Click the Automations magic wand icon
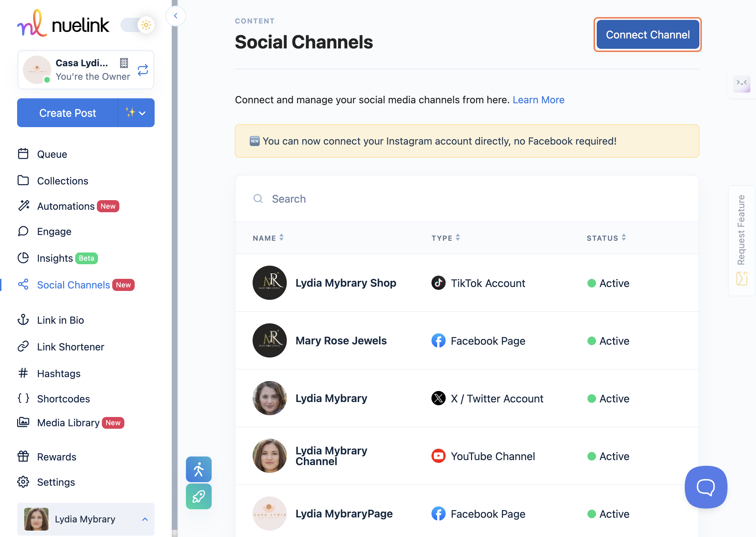The height and width of the screenshot is (537, 756). [x=24, y=205]
